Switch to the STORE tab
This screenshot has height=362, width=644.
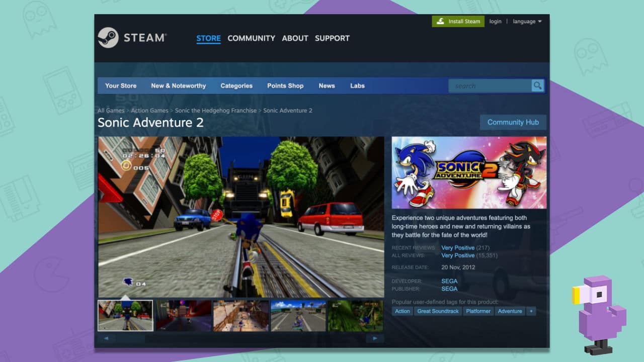pyautogui.click(x=208, y=38)
